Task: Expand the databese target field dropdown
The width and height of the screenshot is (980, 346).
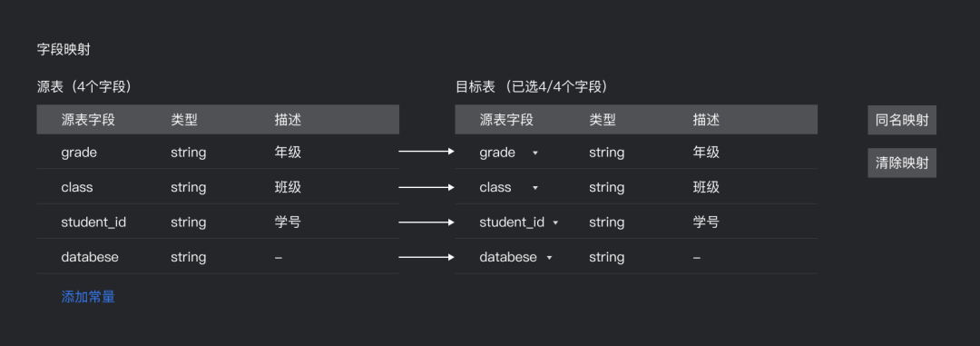Action: 549,258
